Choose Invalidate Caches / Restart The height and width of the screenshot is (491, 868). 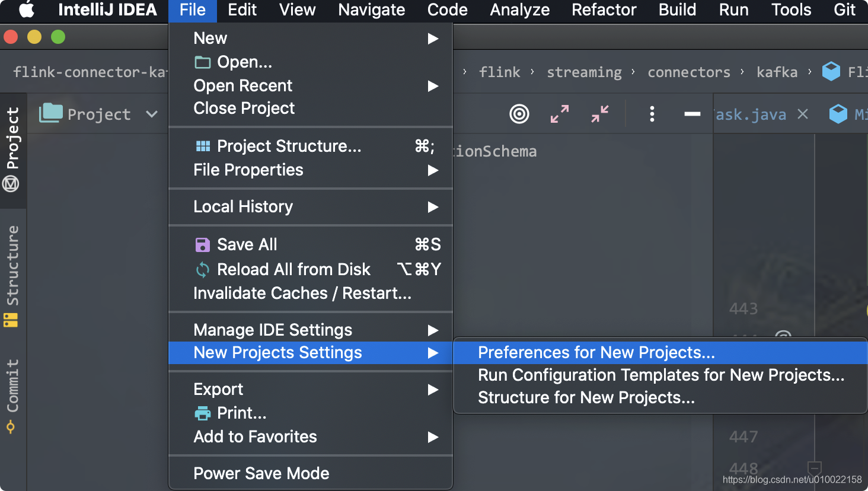311,294
